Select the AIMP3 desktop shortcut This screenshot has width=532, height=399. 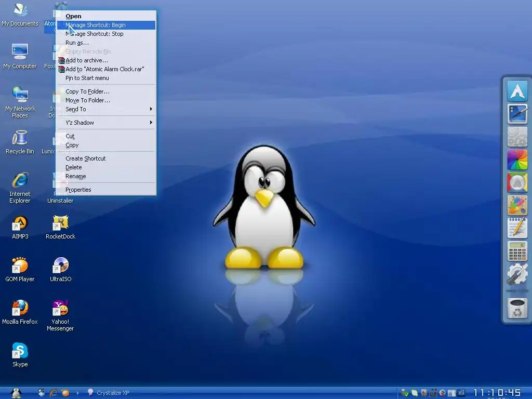tap(20, 228)
